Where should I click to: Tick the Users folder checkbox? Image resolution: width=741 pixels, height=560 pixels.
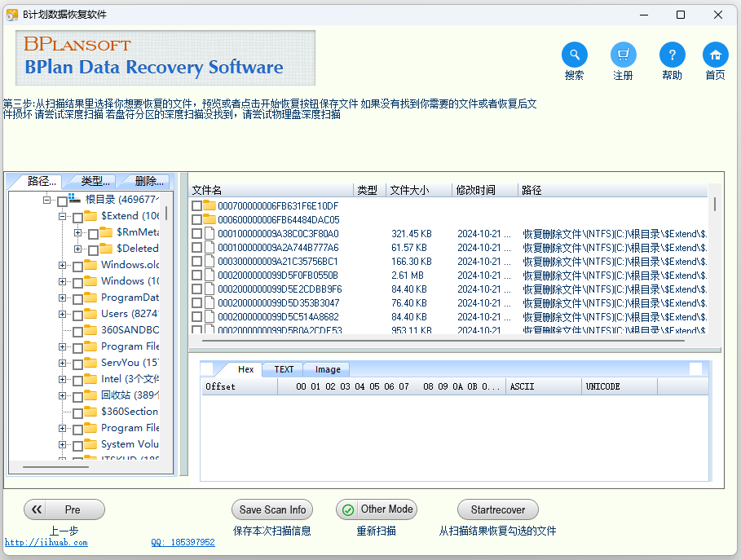[77, 315]
